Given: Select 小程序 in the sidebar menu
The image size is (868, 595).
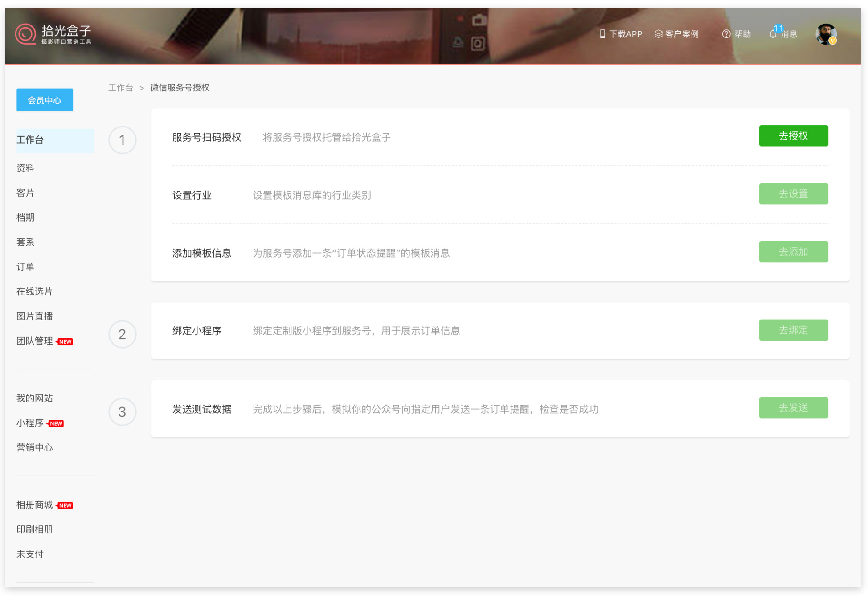Looking at the screenshot, I should pos(30,423).
